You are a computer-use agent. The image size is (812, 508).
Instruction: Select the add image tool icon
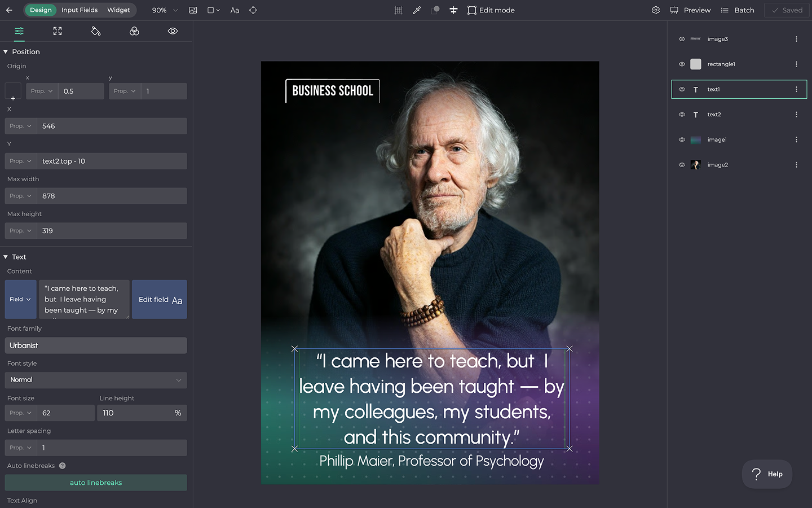[193, 10]
